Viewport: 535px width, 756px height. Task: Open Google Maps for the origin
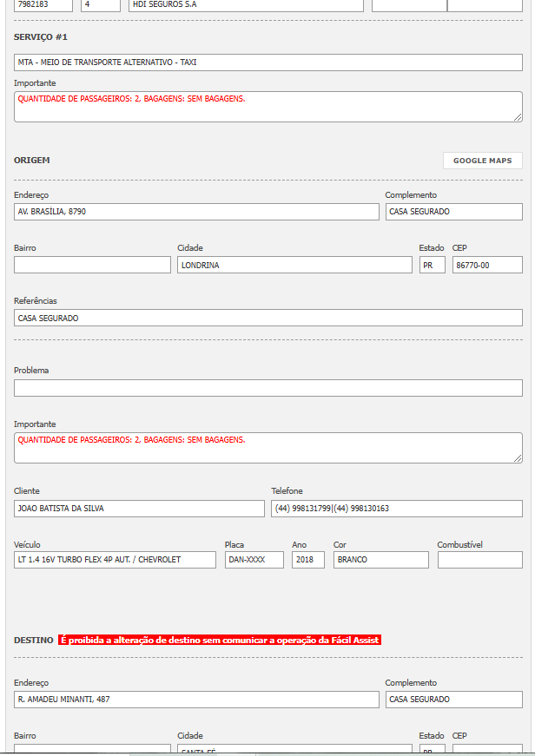[x=482, y=161]
